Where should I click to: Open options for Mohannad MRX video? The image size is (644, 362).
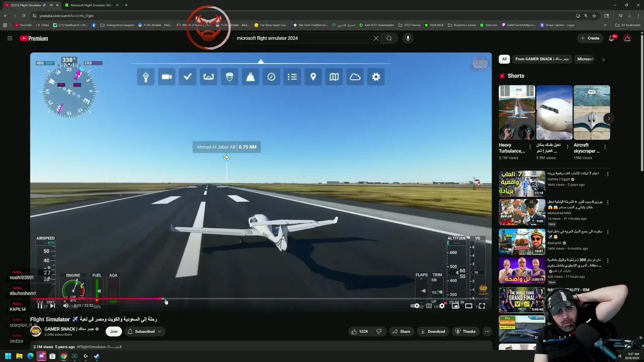[608, 203]
